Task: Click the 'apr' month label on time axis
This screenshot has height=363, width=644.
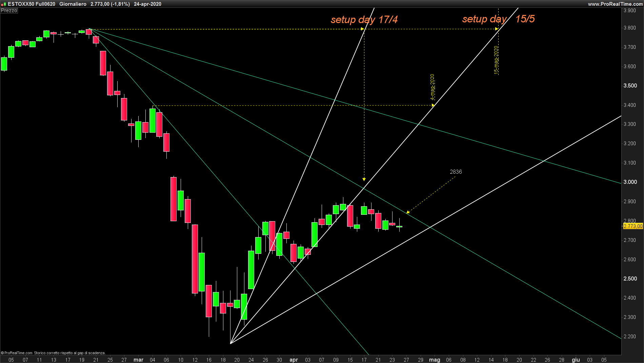Action: 294,360
